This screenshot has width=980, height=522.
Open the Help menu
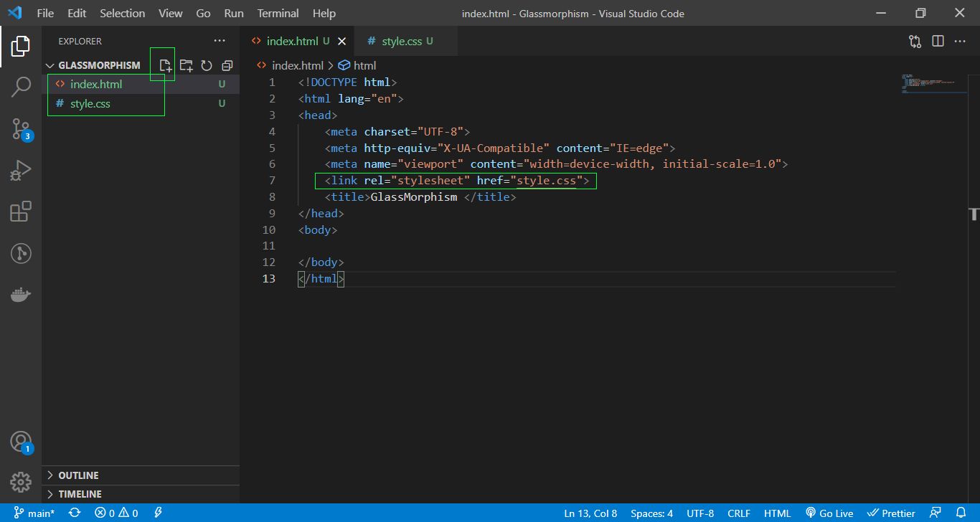(324, 13)
